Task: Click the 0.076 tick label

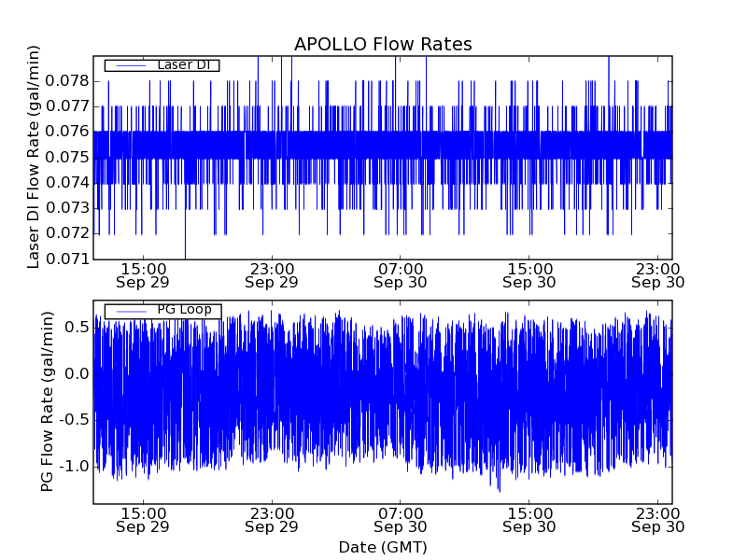Action: click(67, 132)
